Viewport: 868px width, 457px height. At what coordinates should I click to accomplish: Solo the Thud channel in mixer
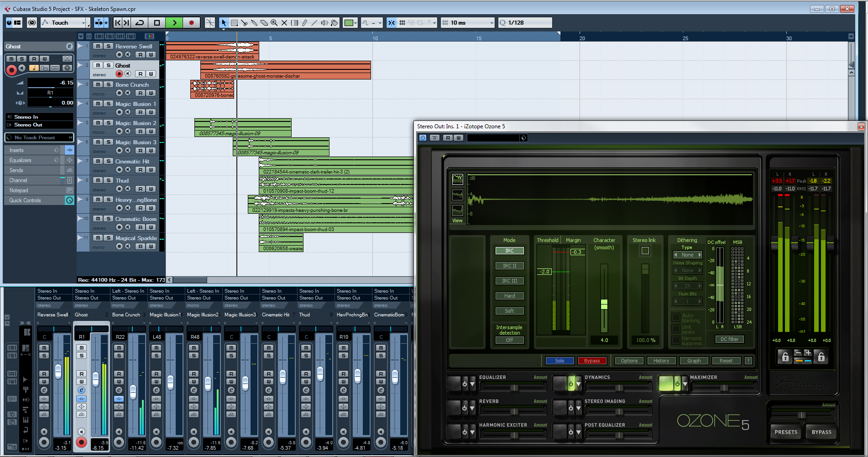click(306, 356)
